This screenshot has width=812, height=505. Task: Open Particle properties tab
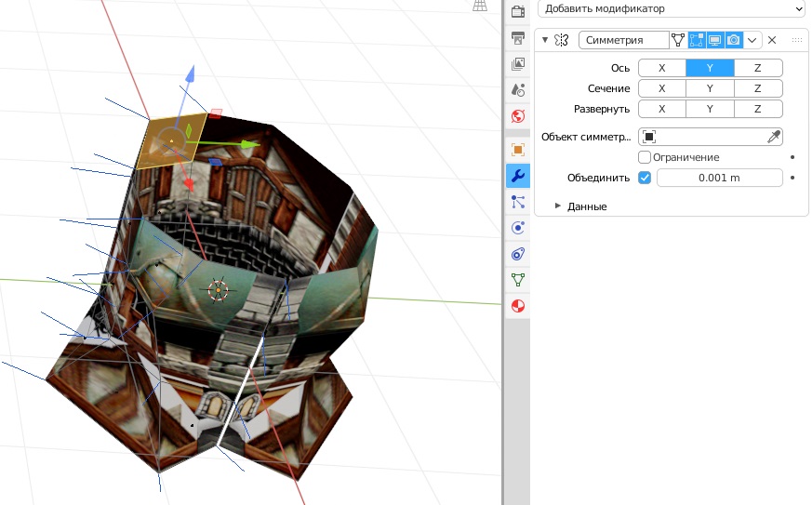pyautogui.click(x=518, y=202)
